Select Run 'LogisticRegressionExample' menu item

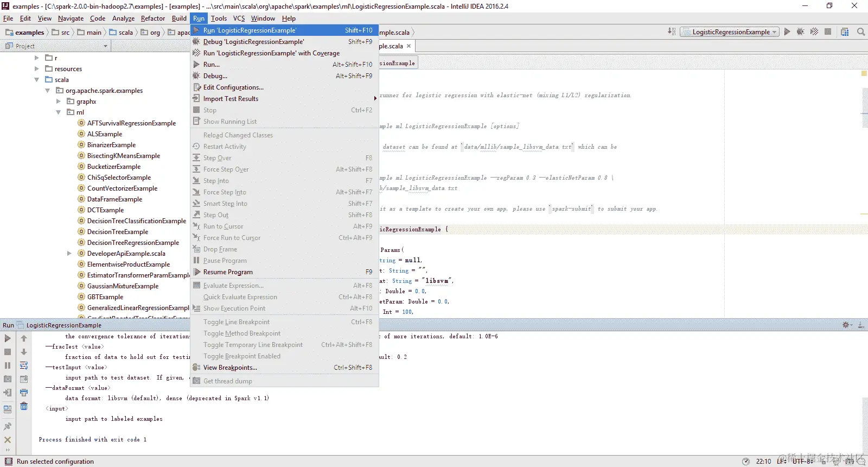tap(284, 30)
